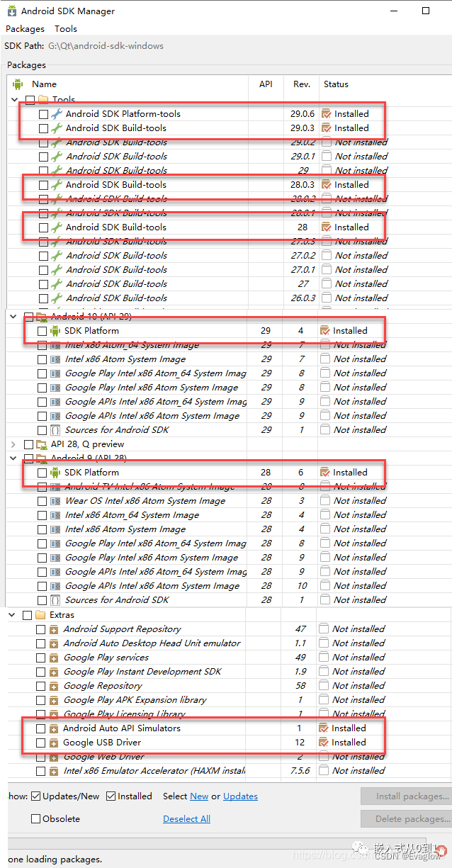Click the Google Play Intel x86 Atom_64 System Image icon (API 28)
This screenshot has height=868, width=452.
tap(55, 543)
